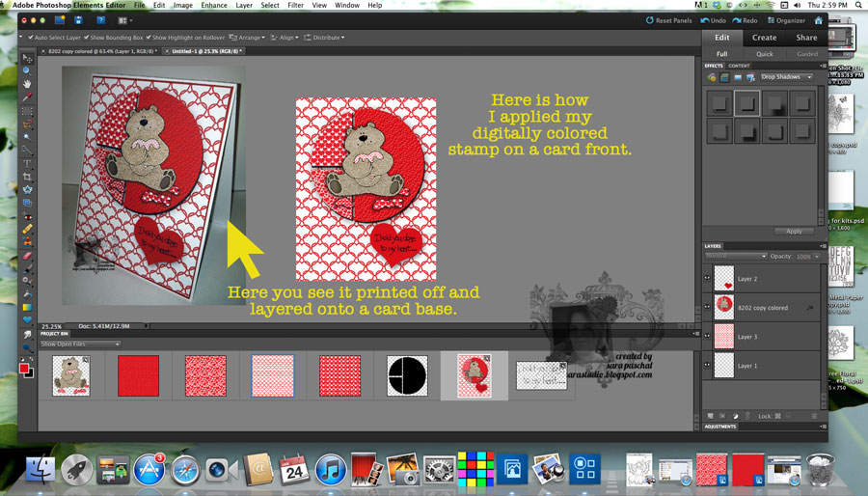Viewport: 868px width, 496px height.
Task: Switch to the Share tab
Action: pos(806,38)
